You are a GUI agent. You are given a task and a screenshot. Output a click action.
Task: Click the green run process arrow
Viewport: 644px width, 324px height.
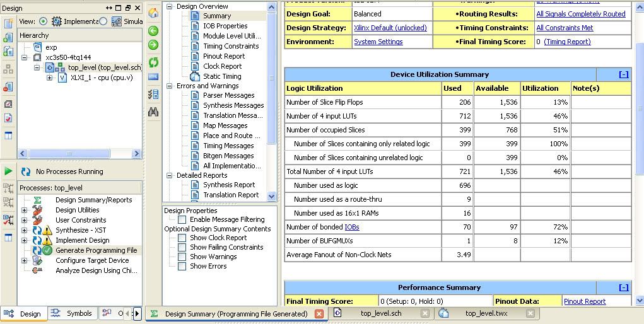pos(8,171)
